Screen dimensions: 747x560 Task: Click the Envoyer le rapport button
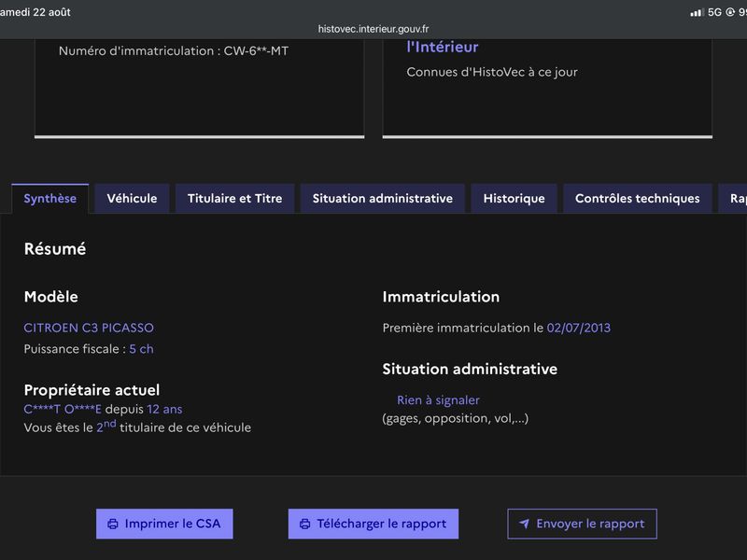[582, 524]
